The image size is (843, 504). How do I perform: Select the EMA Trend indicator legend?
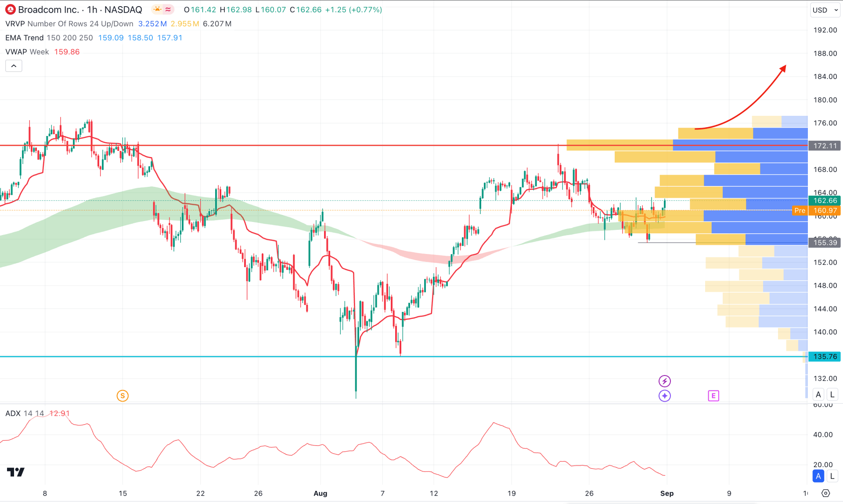[49, 38]
